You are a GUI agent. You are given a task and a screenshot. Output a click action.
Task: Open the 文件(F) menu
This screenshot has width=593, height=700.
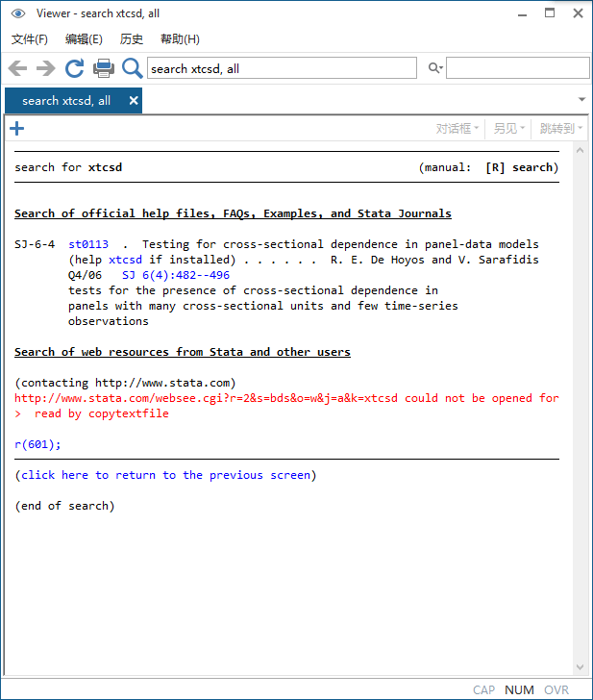point(30,39)
